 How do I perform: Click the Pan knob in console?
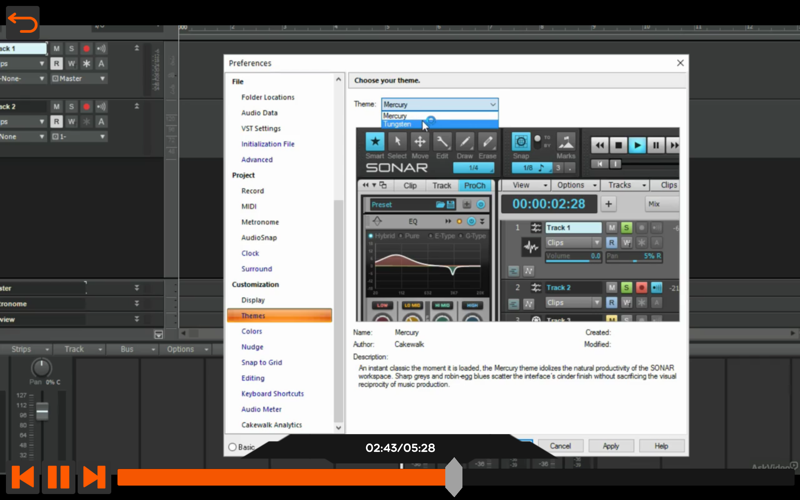point(41,367)
